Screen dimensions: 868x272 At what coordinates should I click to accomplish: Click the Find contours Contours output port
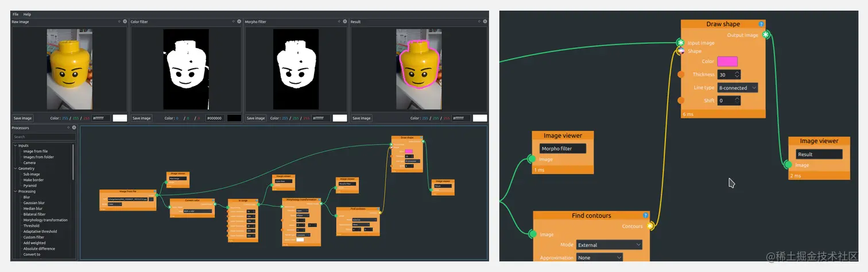tap(650, 226)
